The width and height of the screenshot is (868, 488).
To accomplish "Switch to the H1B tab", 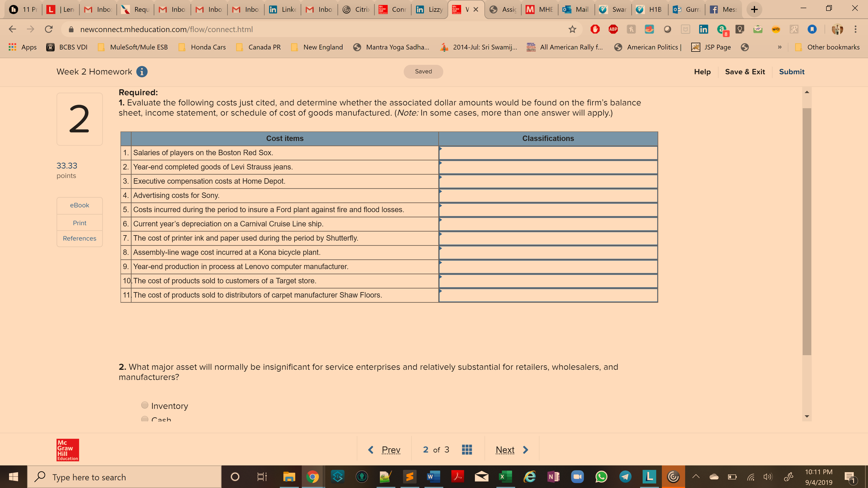I will tap(650, 9).
